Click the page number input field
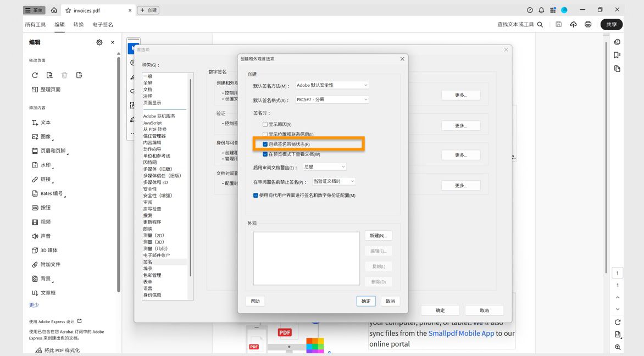 coord(617,273)
